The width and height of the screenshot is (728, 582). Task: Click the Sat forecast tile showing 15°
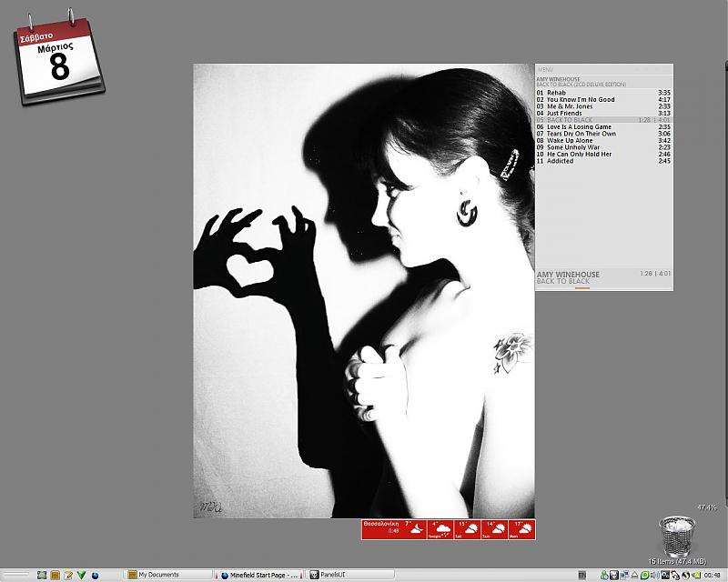click(467, 529)
